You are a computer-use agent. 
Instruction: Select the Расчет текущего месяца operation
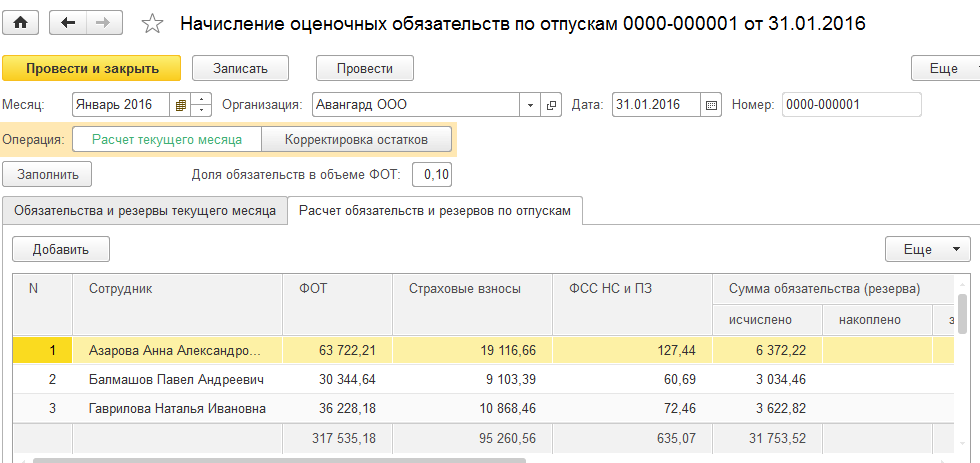(166, 139)
